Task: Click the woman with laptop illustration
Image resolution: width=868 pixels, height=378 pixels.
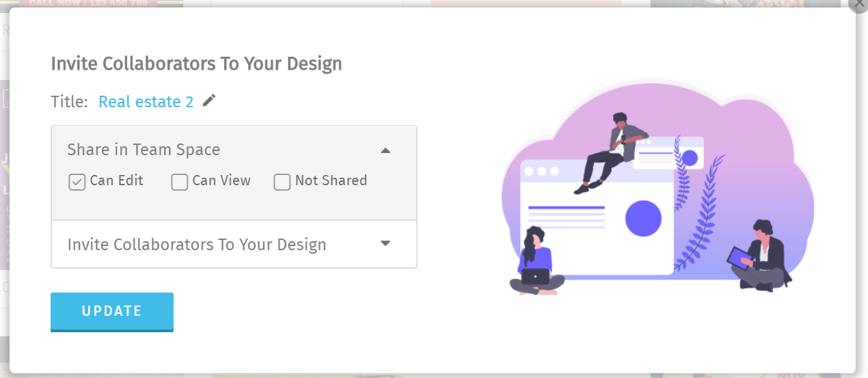Action: (537, 261)
